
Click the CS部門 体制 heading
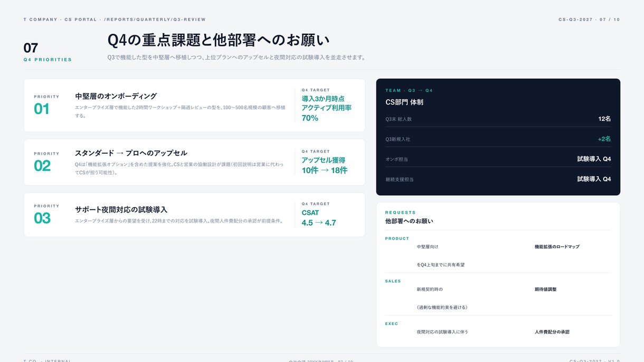(x=404, y=102)
